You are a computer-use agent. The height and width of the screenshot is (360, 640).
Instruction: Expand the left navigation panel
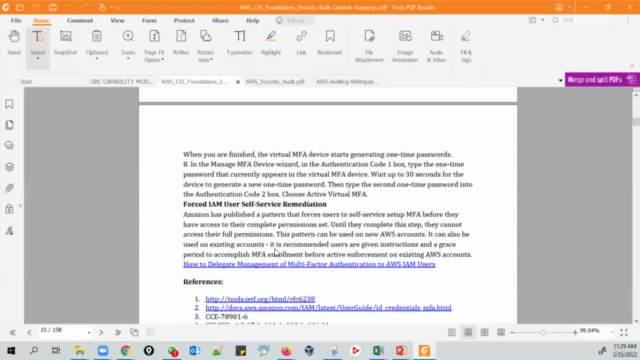[x=20, y=206]
